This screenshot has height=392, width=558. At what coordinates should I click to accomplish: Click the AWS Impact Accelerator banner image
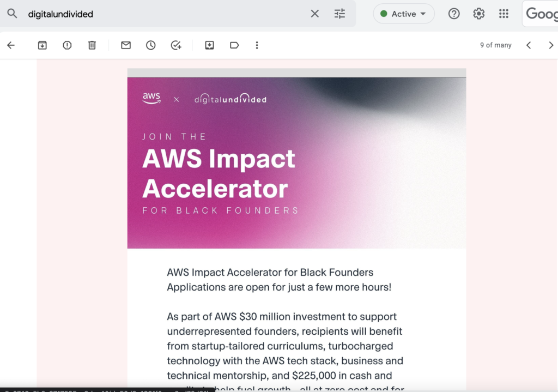(x=297, y=162)
